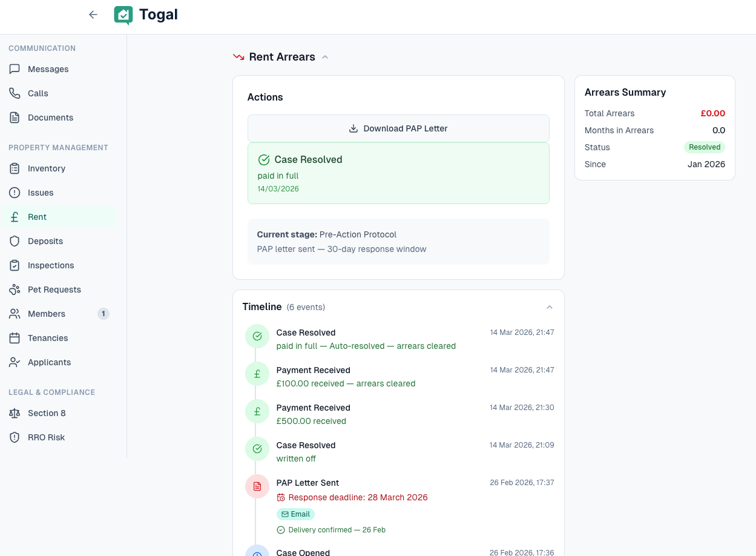
Task: Click the top Case Resolved timeline marker
Action: coord(257,336)
